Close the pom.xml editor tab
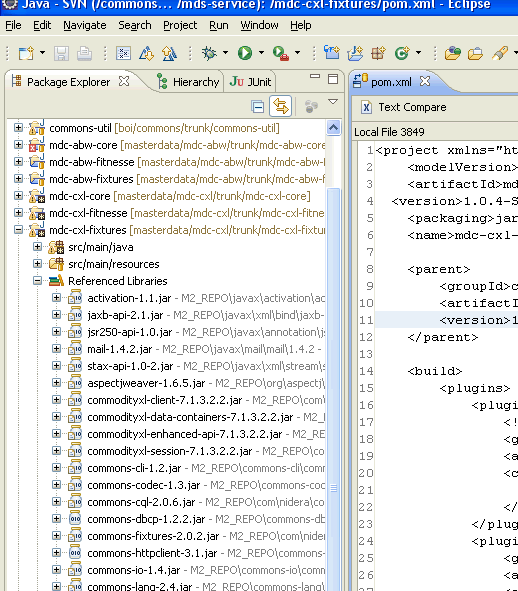Screen dimensions: 518x591 tap(425, 81)
